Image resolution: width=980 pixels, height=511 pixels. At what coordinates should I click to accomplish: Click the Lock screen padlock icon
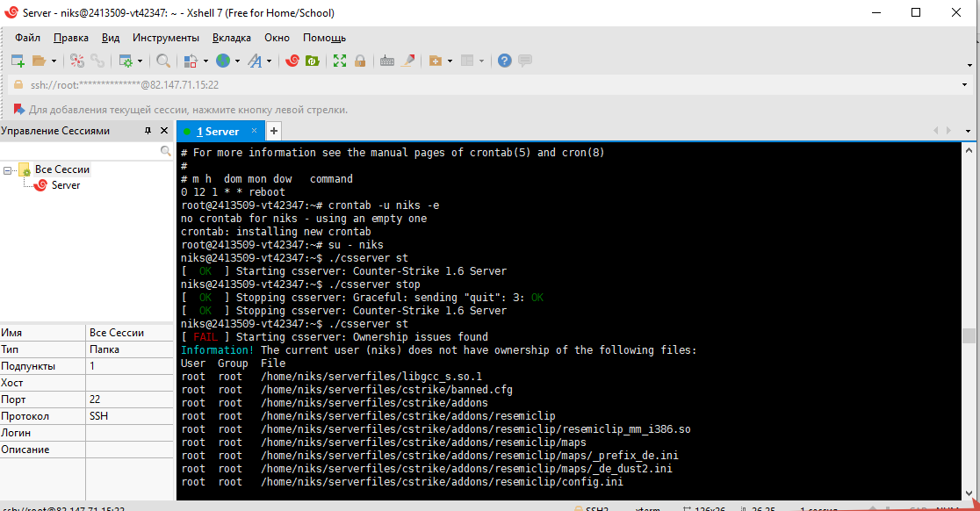coord(360,61)
